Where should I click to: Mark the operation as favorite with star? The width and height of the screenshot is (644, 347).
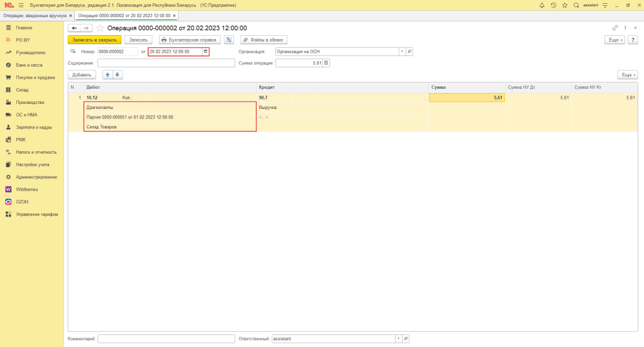[x=100, y=28]
